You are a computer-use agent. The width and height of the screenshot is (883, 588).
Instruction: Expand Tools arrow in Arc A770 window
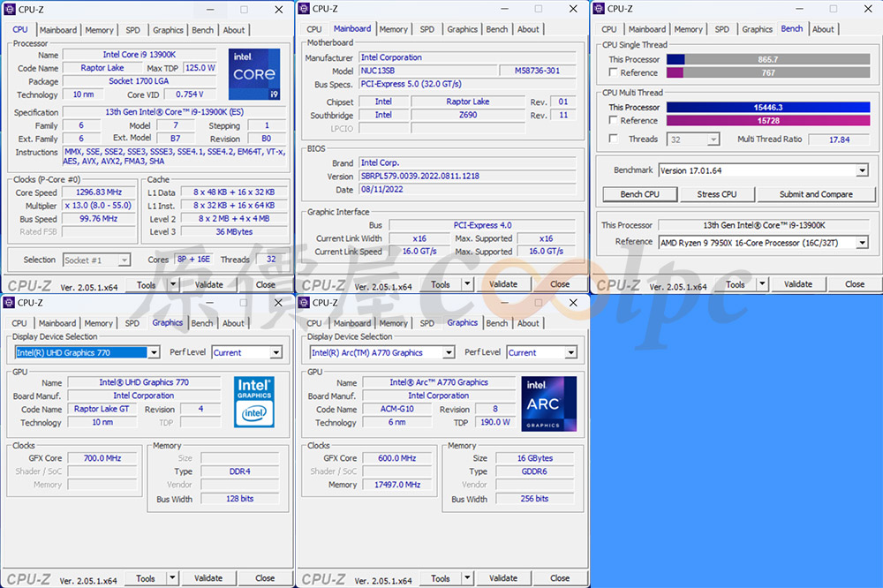tap(467, 578)
